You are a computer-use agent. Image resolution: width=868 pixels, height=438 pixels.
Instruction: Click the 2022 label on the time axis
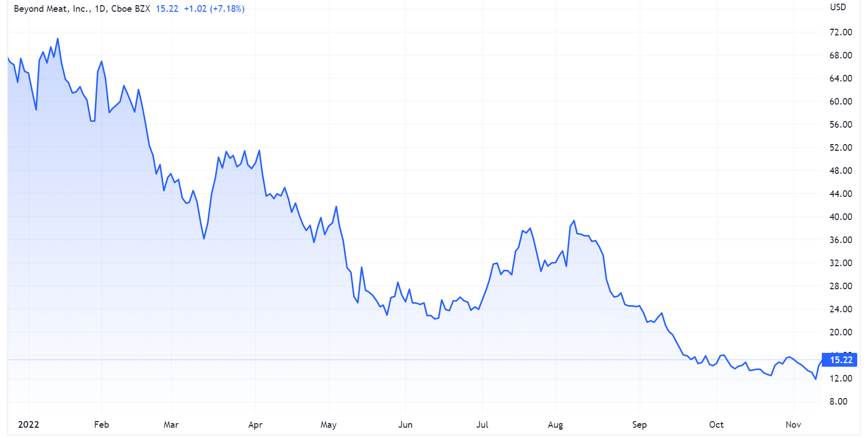[29, 425]
